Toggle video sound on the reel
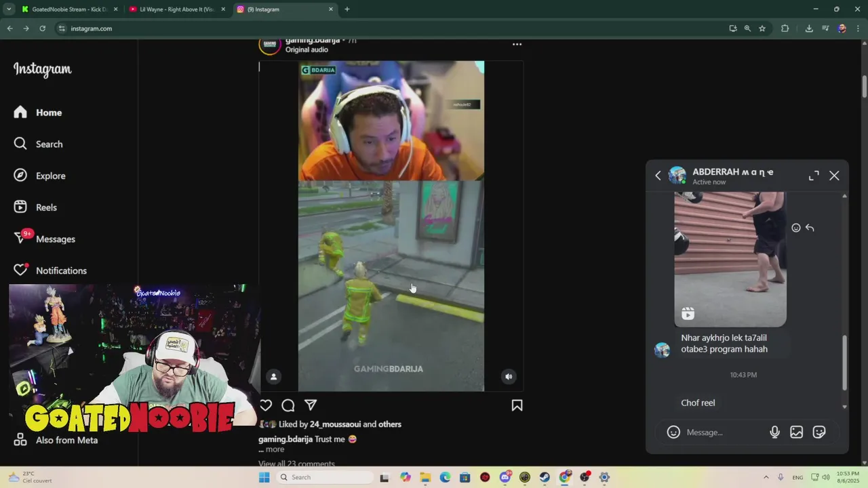 tap(509, 376)
